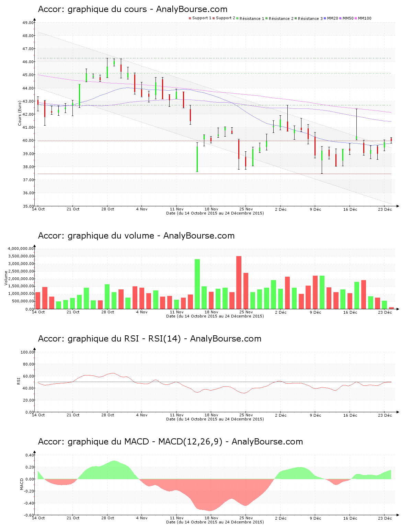The height and width of the screenshot is (532, 412).
Task: Click '16 Déc' on the MACD chart axis
Action: [350, 518]
